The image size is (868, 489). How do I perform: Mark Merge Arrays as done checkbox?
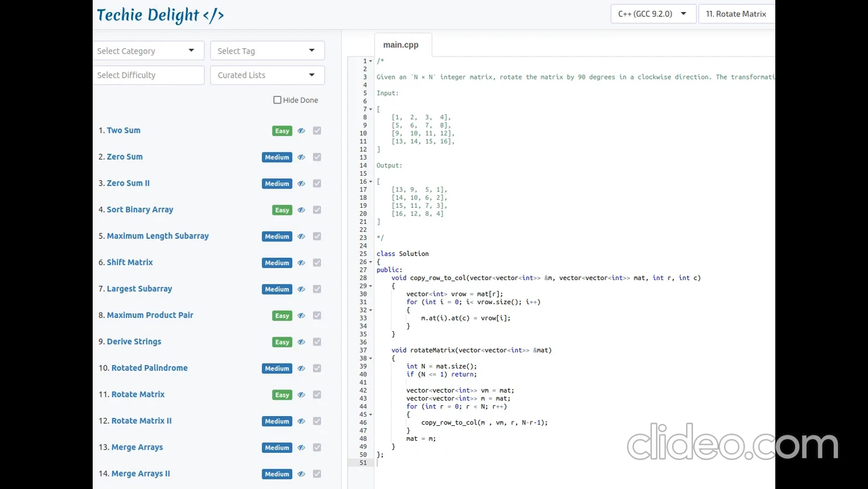coord(317,447)
